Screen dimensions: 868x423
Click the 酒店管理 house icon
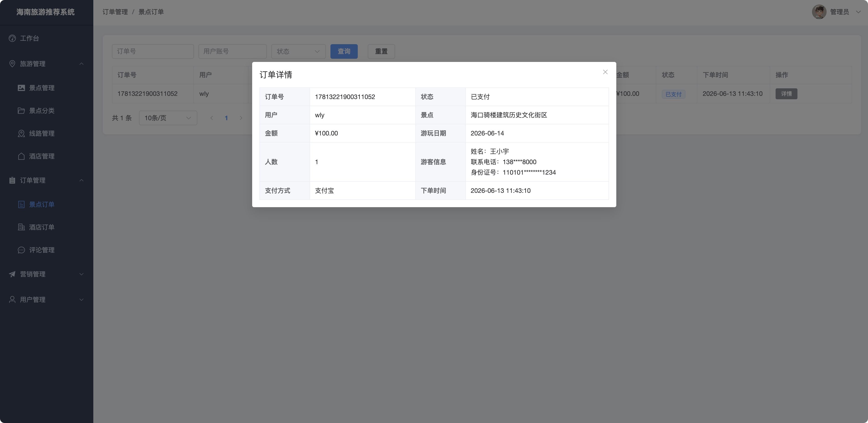(x=21, y=156)
